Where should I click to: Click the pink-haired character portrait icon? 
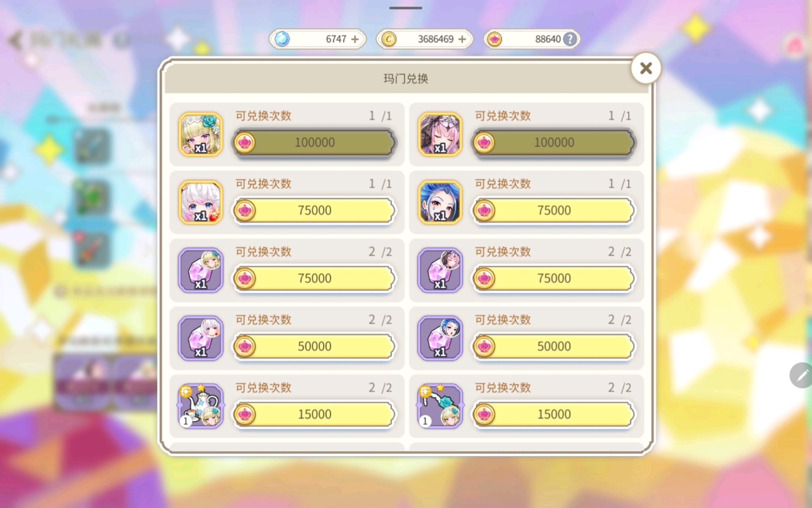click(440, 135)
